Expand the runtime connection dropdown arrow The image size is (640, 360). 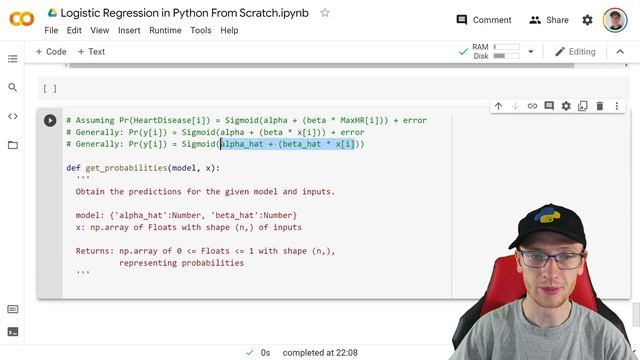(531, 52)
